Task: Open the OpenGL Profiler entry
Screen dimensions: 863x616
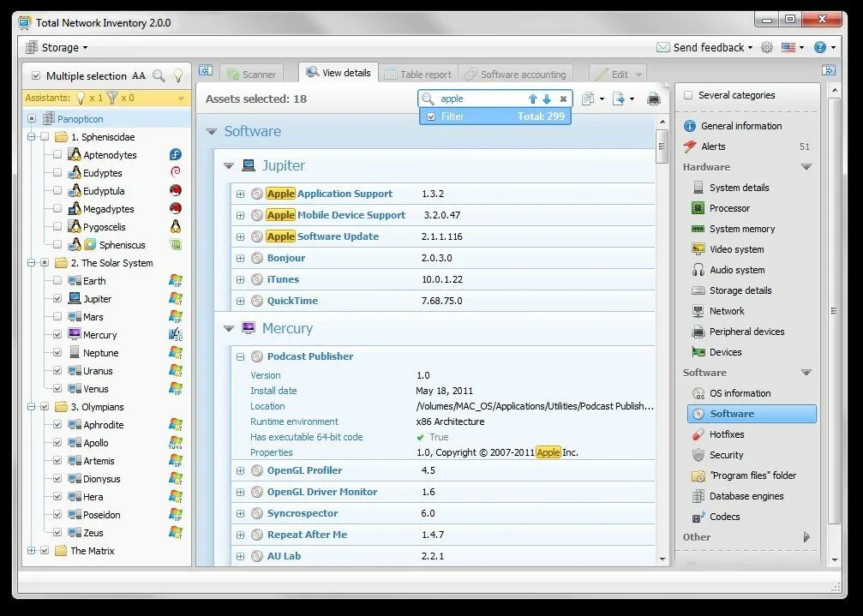Action: point(304,470)
